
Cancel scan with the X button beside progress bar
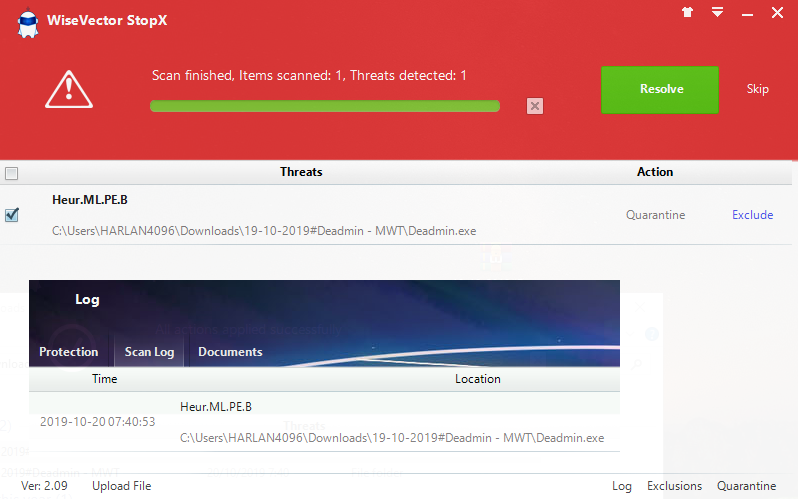click(534, 106)
